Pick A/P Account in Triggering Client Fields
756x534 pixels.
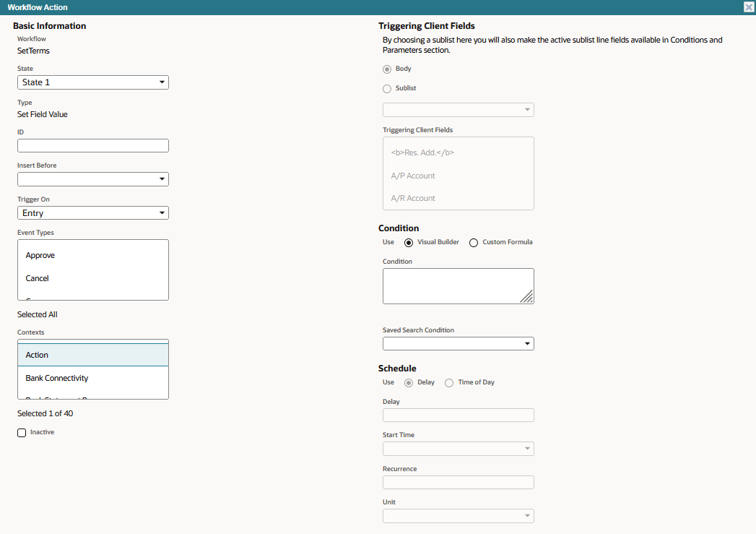pos(413,176)
